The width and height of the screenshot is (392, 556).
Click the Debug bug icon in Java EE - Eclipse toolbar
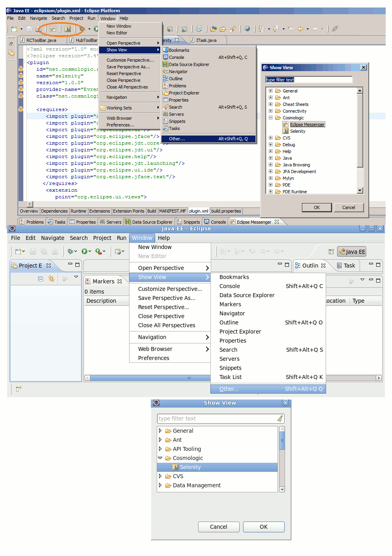tap(70, 251)
